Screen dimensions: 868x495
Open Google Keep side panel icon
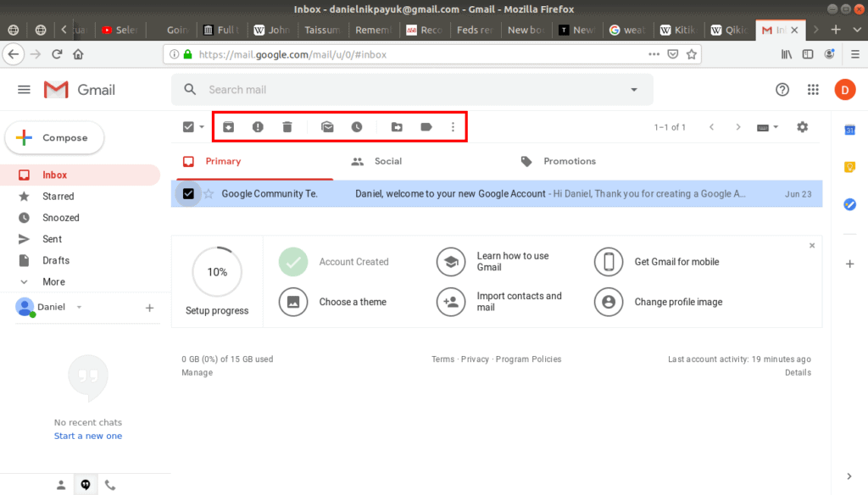point(849,167)
